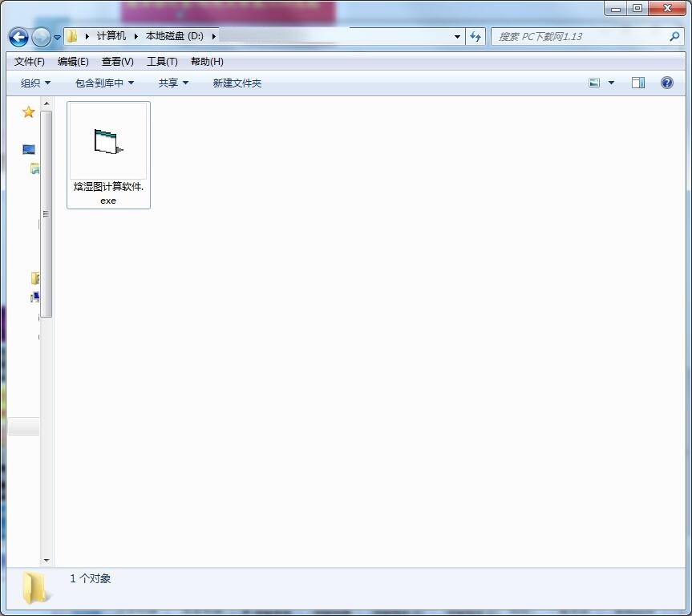Expand the view options dropdown arrow
The image size is (692, 616).
pyautogui.click(x=612, y=83)
